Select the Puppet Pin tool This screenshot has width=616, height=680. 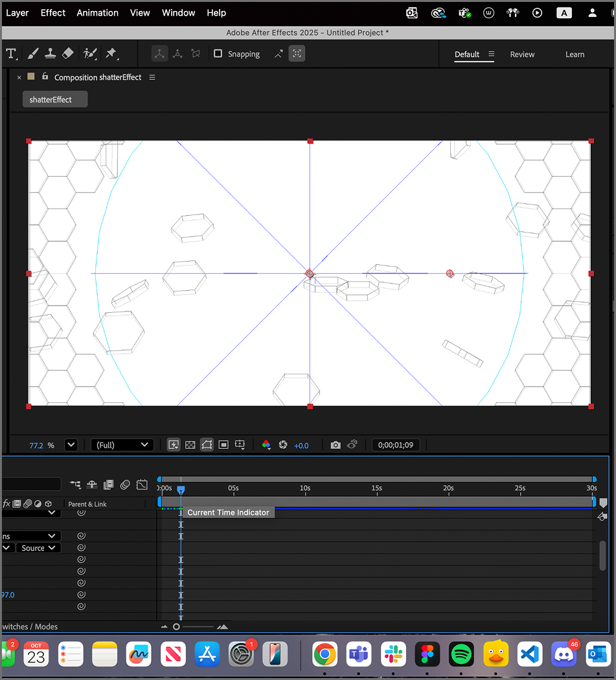tap(111, 54)
